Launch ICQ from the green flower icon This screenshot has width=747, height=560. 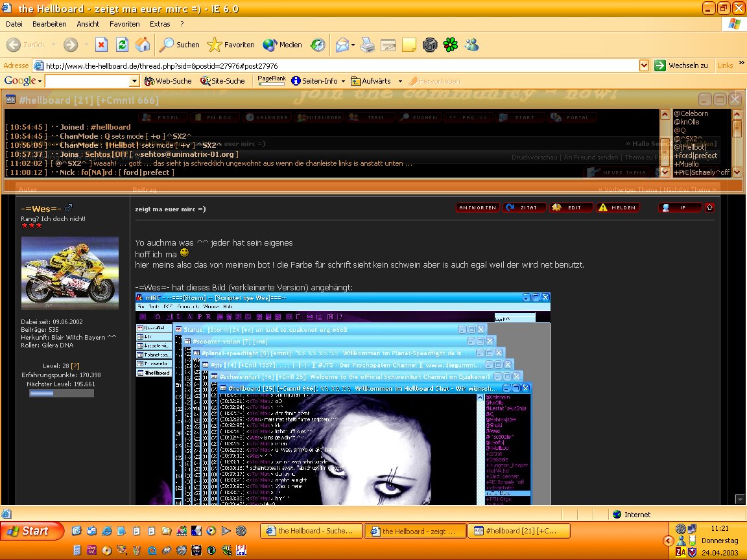click(450, 45)
